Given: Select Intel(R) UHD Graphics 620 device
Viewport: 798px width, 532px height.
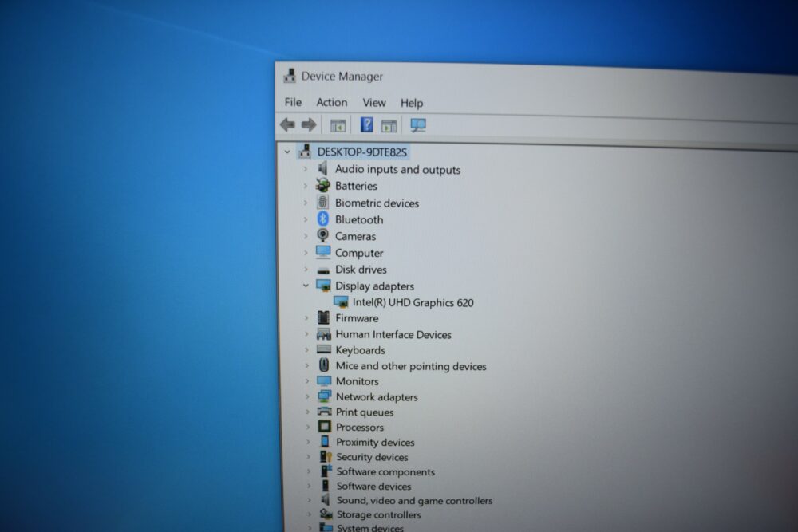Looking at the screenshot, I should [413, 302].
